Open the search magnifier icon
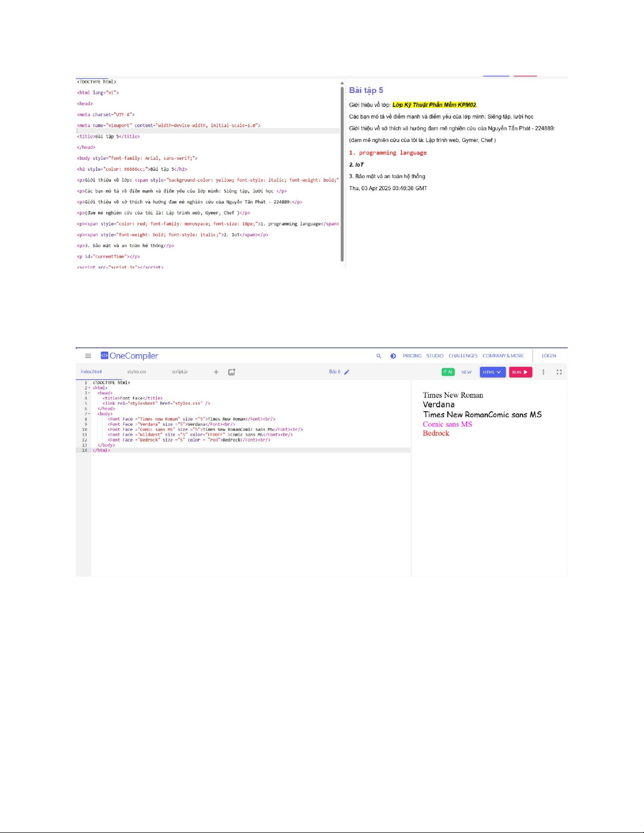644x833 pixels. click(x=379, y=356)
